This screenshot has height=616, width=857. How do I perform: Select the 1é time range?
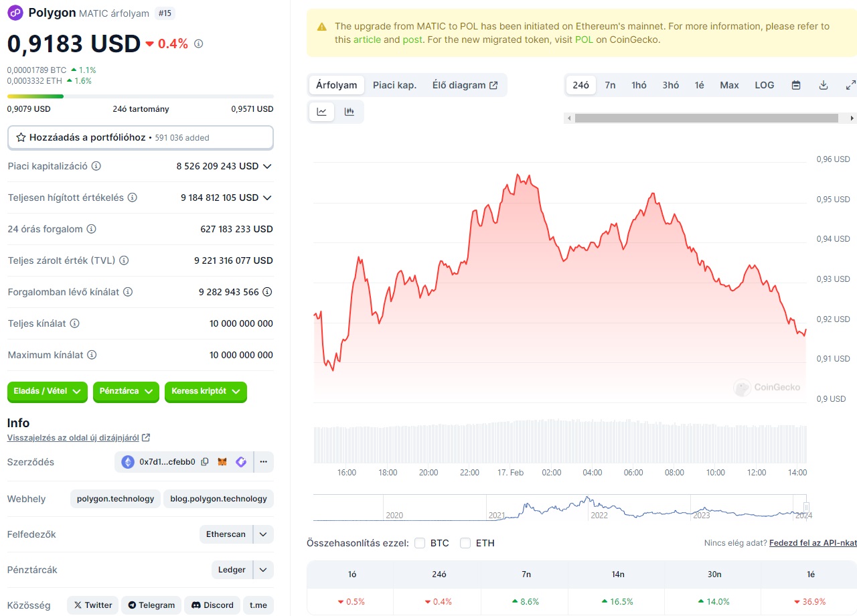click(699, 85)
